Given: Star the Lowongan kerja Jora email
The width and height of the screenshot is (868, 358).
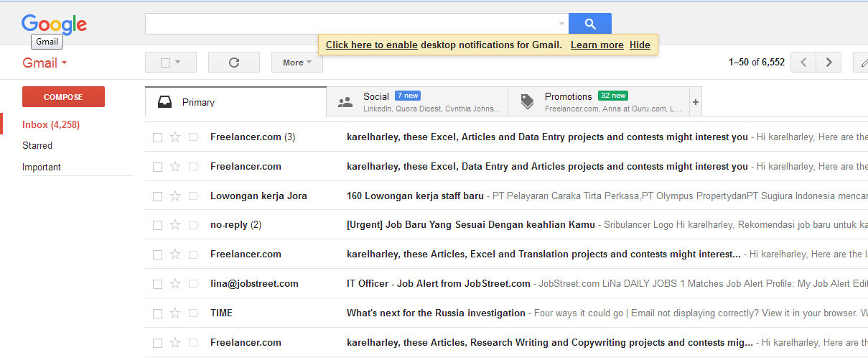Looking at the screenshot, I should tap(175, 196).
